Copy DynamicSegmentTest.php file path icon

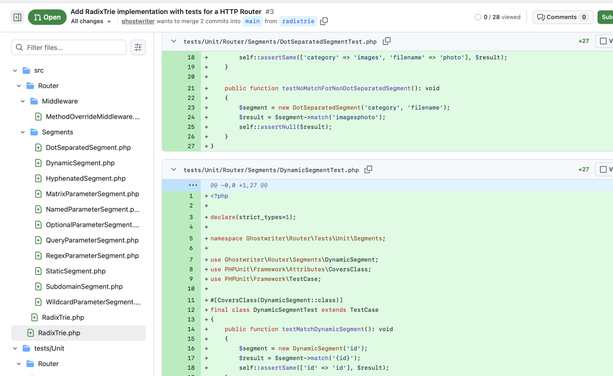tap(368, 170)
